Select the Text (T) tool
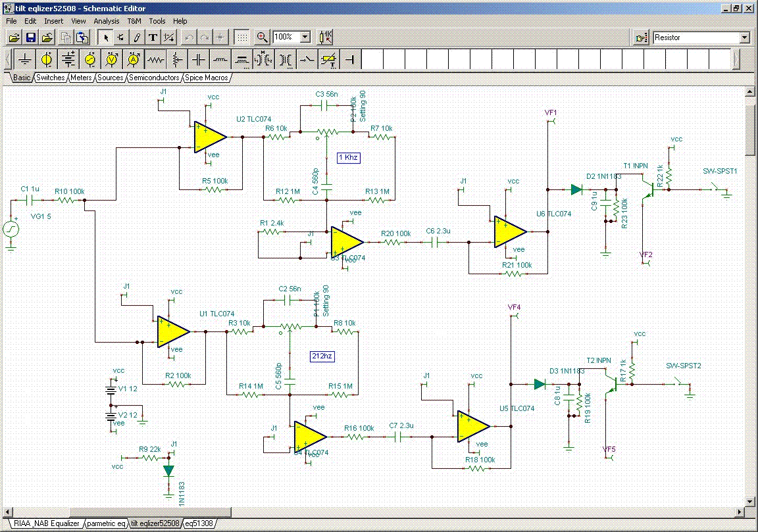The height and width of the screenshot is (532, 758). [153, 37]
